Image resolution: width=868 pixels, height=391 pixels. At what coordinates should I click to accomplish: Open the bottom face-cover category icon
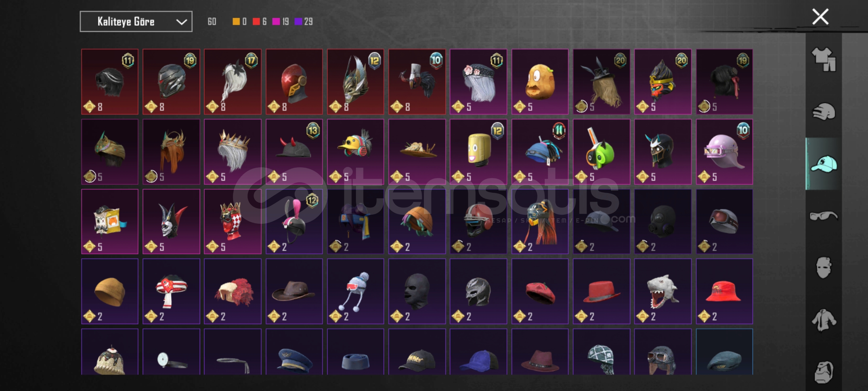pyautogui.click(x=824, y=372)
